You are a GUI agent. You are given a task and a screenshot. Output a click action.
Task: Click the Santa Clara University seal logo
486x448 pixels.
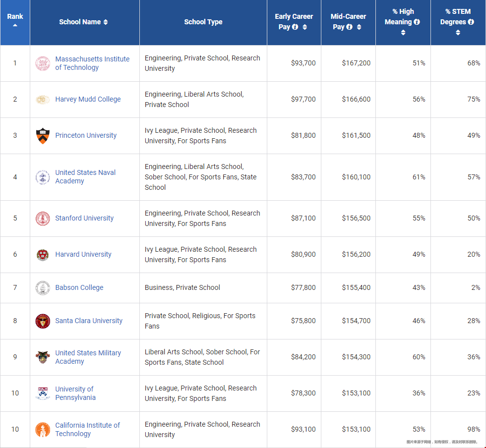[x=43, y=321]
